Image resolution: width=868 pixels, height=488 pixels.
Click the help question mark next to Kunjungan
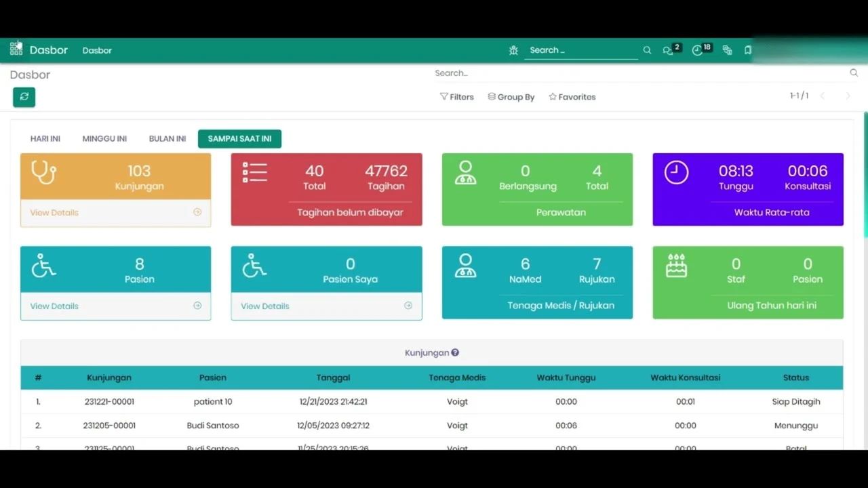tap(455, 352)
